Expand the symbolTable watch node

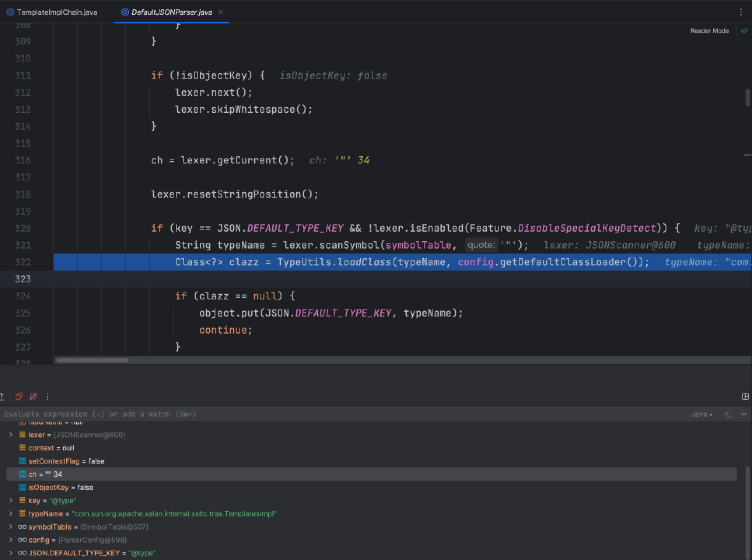pyautogui.click(x=11, y=527)
